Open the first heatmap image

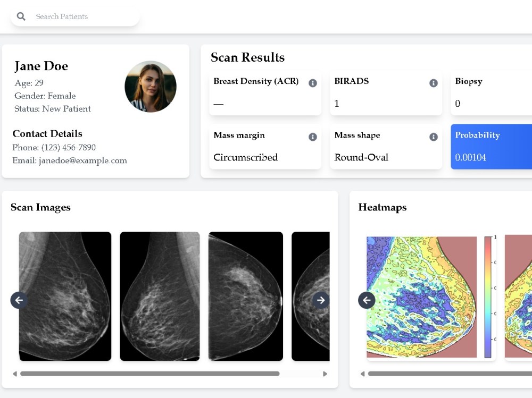[x=422, y=297]
